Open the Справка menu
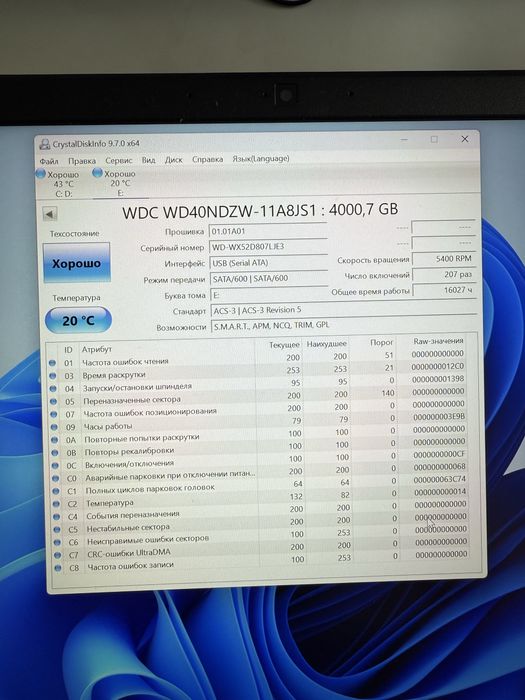Screen dimensions: 525x700 208,159
